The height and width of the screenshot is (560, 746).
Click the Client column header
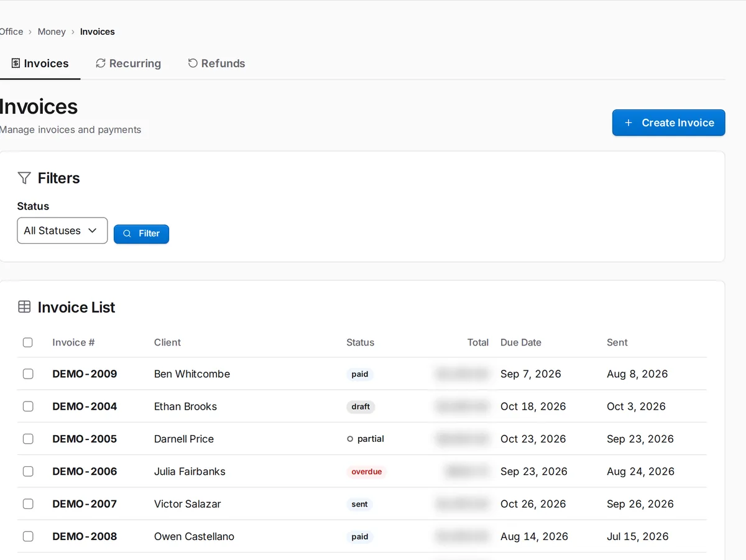pyautogui.click(x=167, y=342)
